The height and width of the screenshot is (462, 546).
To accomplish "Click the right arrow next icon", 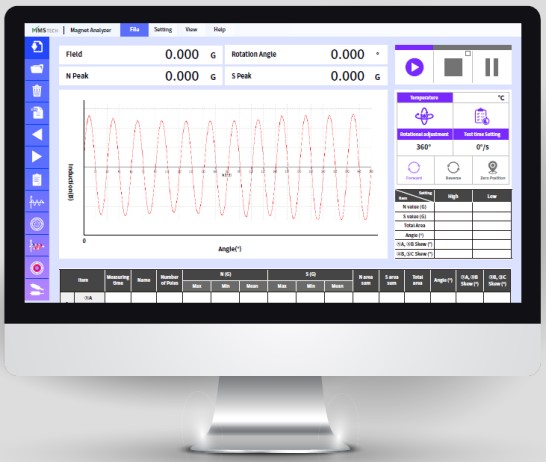I will 37,157.
